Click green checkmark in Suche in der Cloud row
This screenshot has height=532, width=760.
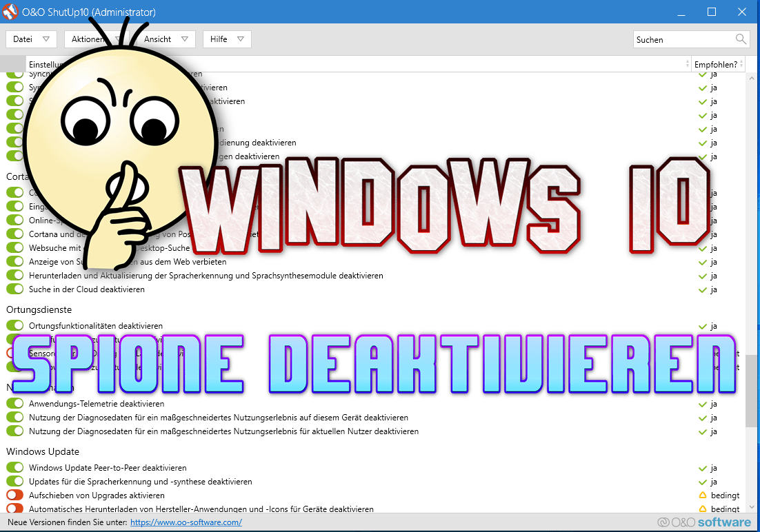click(702, 289)
